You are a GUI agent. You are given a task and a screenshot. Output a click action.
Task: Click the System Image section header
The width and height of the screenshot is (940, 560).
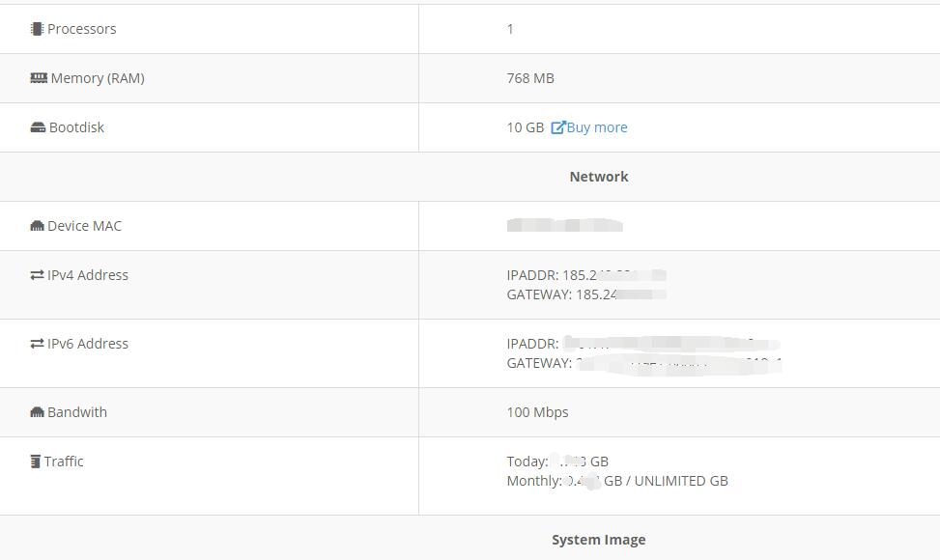[598, 540]
